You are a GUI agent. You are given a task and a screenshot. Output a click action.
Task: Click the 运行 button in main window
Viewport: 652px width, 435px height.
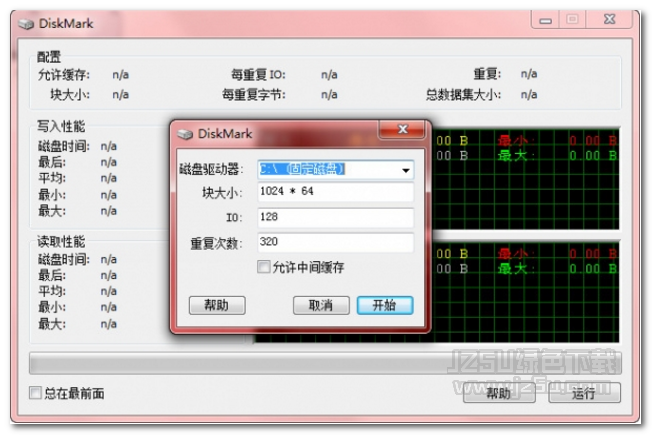pos(584,393)
